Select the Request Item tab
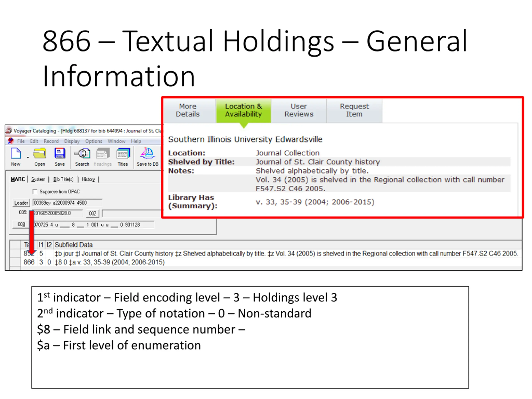The image size is (532, 399). 354,110
